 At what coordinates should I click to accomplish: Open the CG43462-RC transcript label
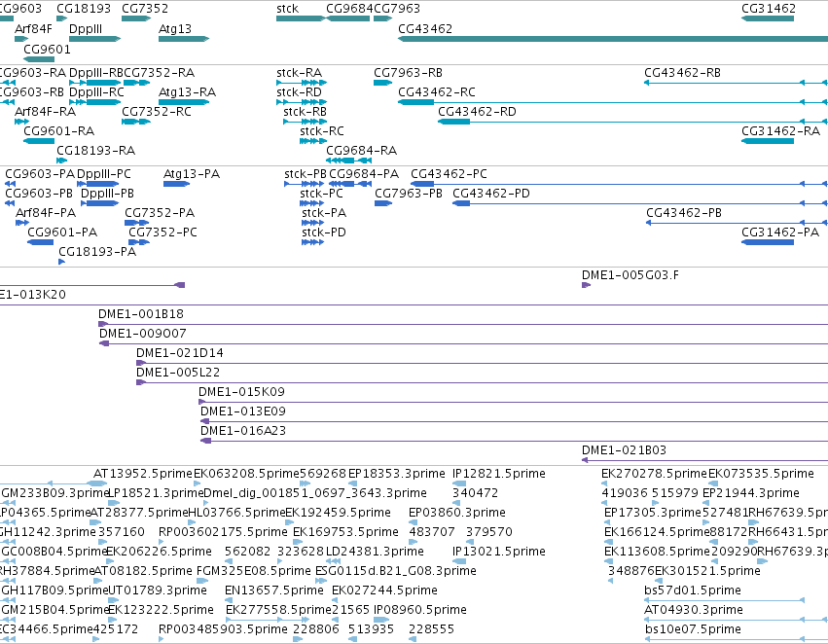pos(437,92)
